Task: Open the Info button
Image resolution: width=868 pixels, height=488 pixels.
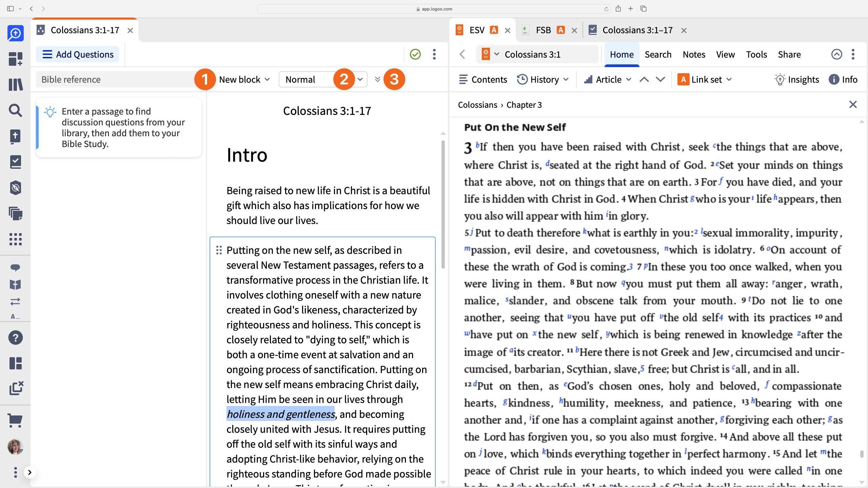Action: coord(843,80)
